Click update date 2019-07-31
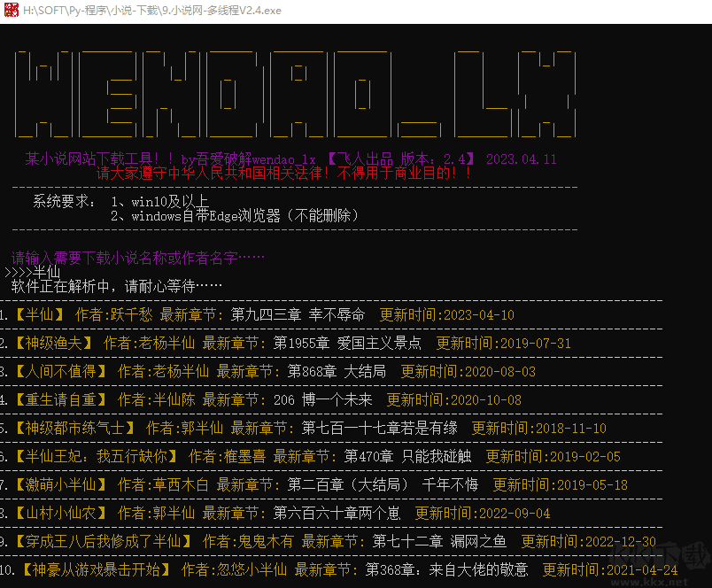Screen dimensions: 712x588 point(536,343)
